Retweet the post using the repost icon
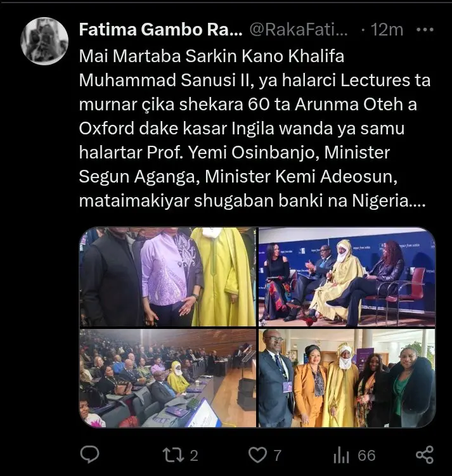Viewport: 452px width, 476px height. point(173,455)
